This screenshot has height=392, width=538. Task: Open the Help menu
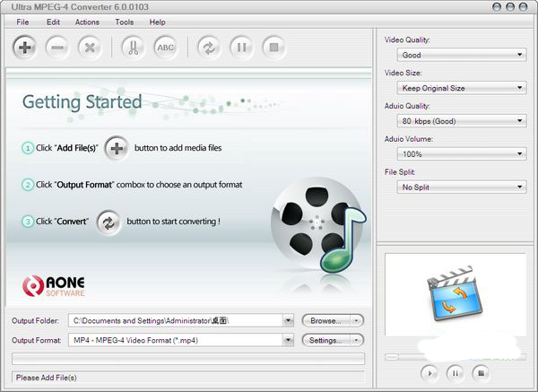pyautogui.click(x=158, y=22)
